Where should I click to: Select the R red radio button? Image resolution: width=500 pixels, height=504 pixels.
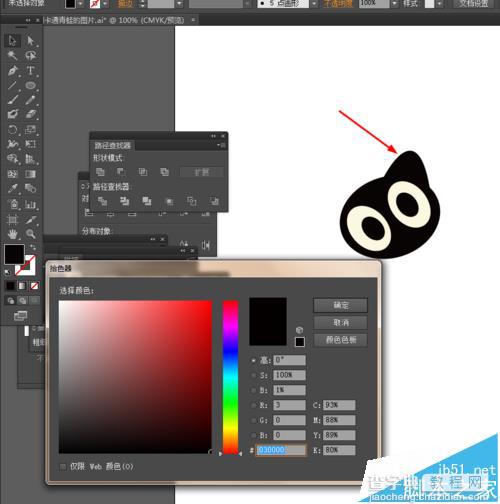[x=254, y=405]
